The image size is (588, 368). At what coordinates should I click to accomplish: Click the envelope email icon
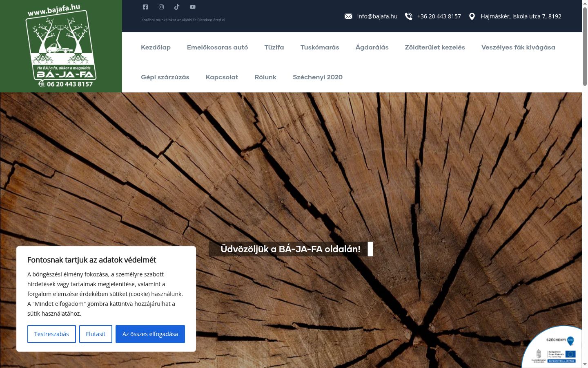pyautogui.click(x=348, y=16)
